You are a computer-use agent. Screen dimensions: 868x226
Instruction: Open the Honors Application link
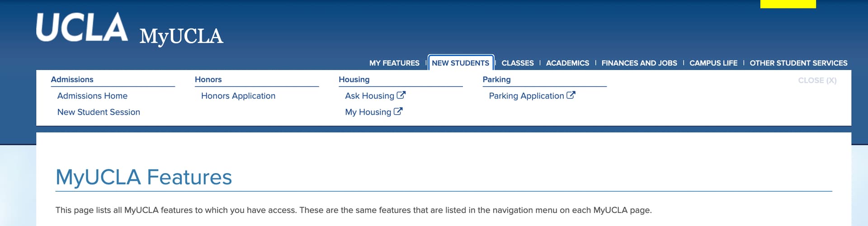coord(238,96)
